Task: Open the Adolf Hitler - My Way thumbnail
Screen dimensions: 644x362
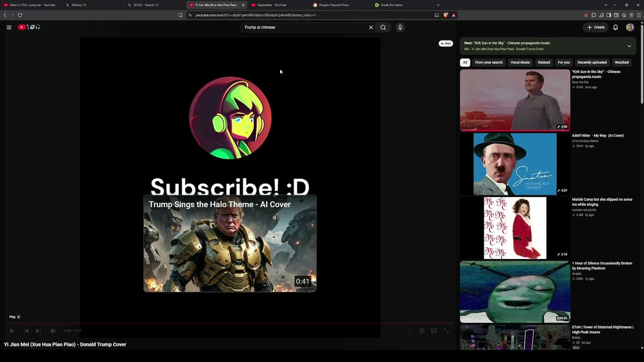Action: [x=515, y=164]
